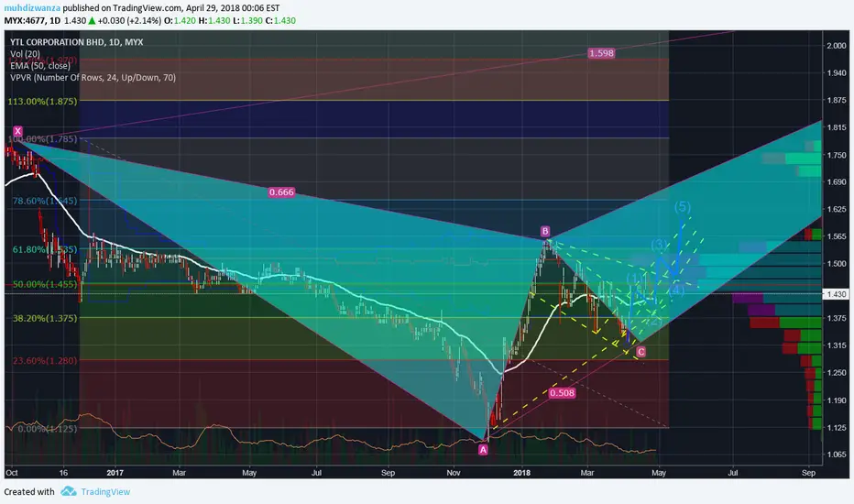The image size is (854, 504).
Task: Select the Vol (20) indicator legend
Action: [25, 54]
